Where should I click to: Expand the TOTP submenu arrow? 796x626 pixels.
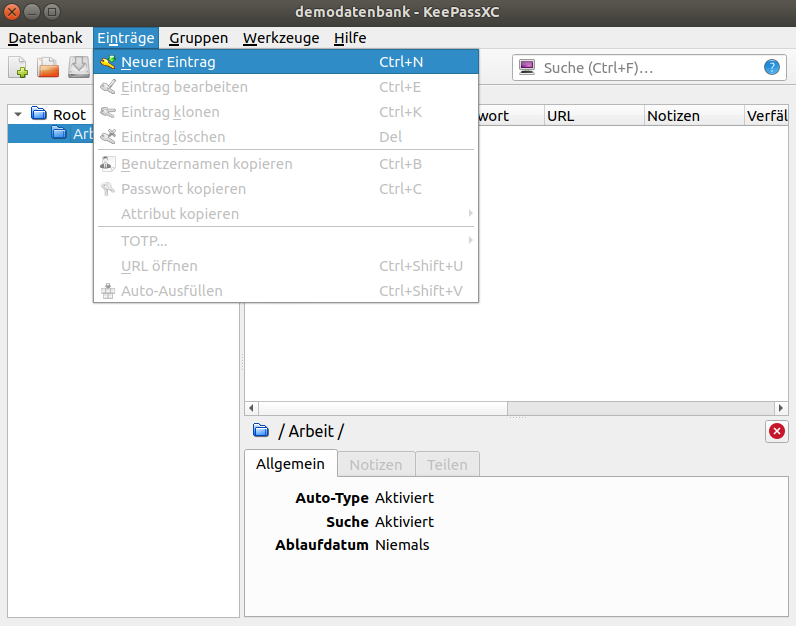(470, 240)
